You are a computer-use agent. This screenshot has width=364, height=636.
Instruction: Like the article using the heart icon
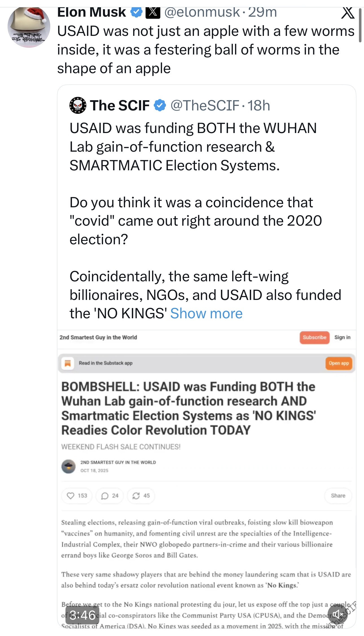[71, 496]
